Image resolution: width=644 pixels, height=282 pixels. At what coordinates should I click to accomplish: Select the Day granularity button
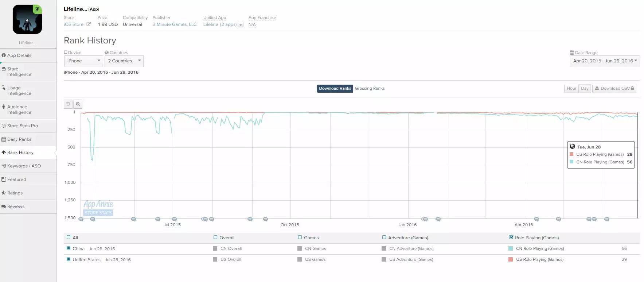(585, 89)
